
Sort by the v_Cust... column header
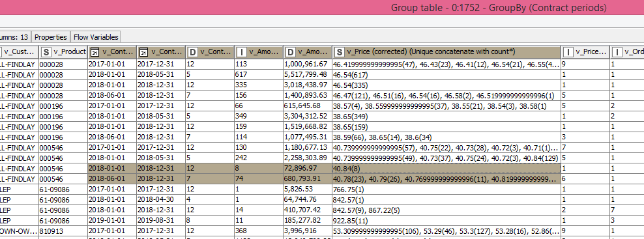[x=20, y=51]
